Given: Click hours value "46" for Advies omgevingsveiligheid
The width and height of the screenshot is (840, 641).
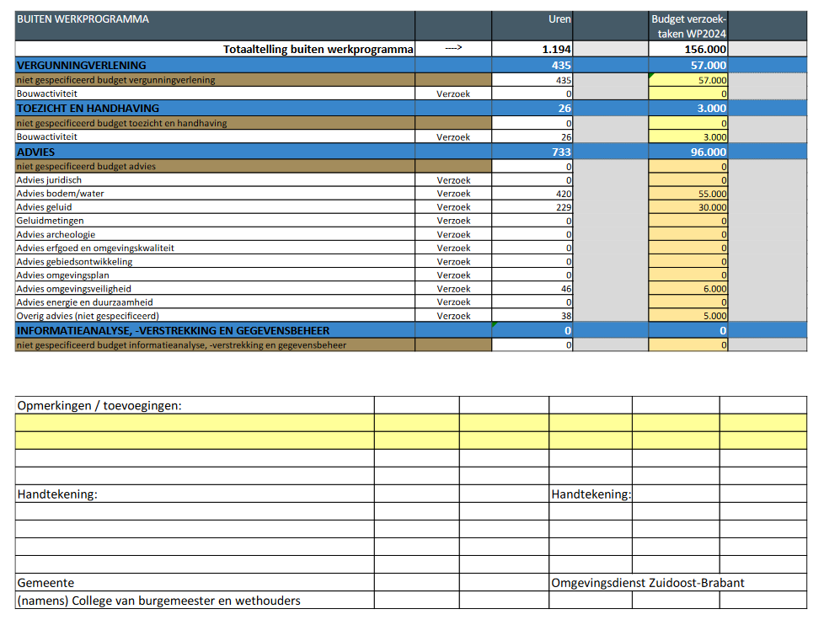Looking at the screenshot, I should pos(566,289).
